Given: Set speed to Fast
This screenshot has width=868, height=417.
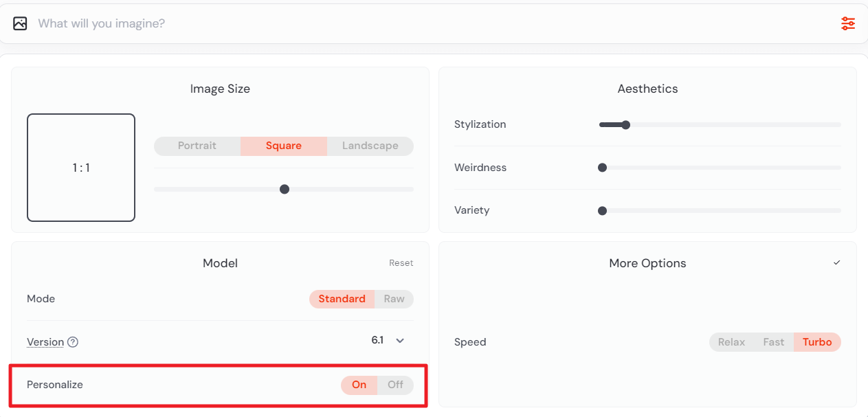Looking at the screenshot, I should pos(773,342).
